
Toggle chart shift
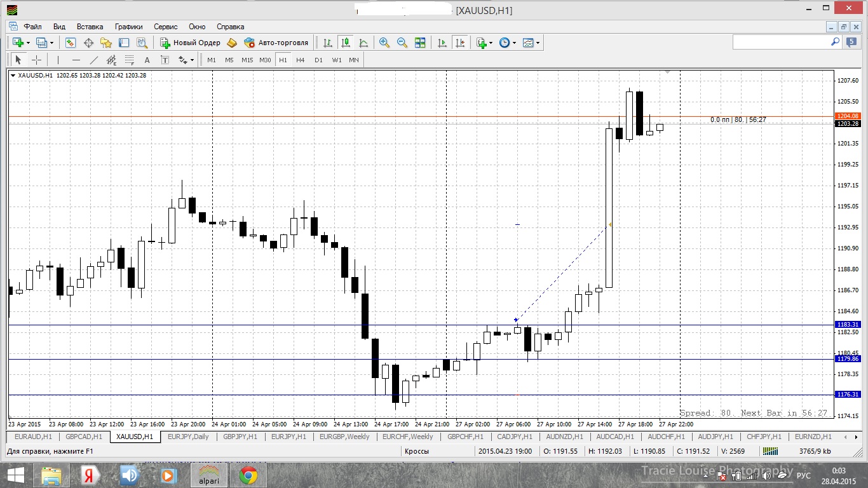click(x=459, y=43)
